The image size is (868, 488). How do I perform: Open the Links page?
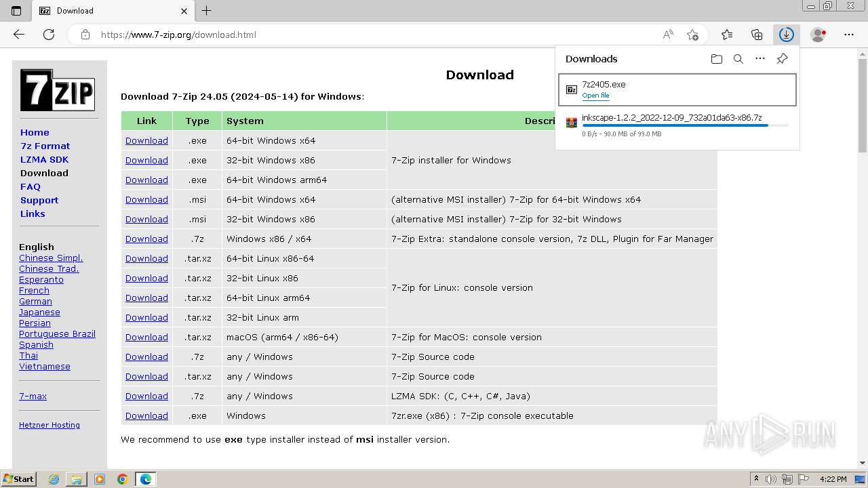pos(33,213)
